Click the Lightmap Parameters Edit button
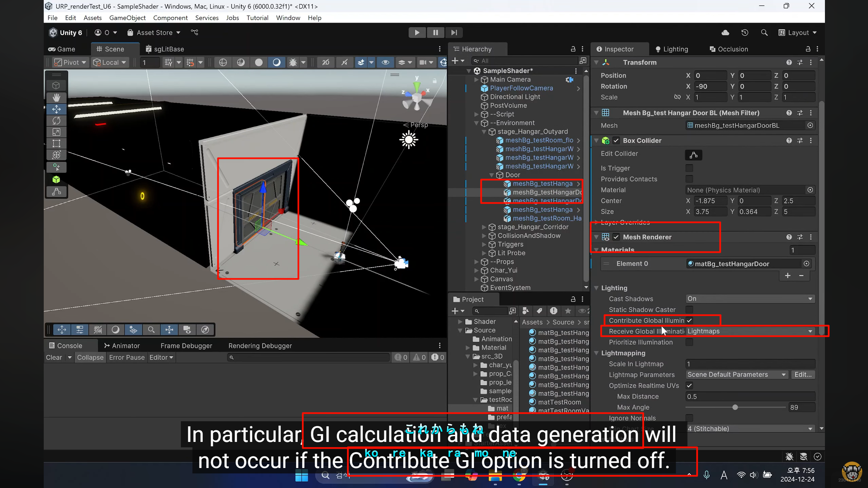The width and height of the screenshot is (868, 488). tap(803, 374)
